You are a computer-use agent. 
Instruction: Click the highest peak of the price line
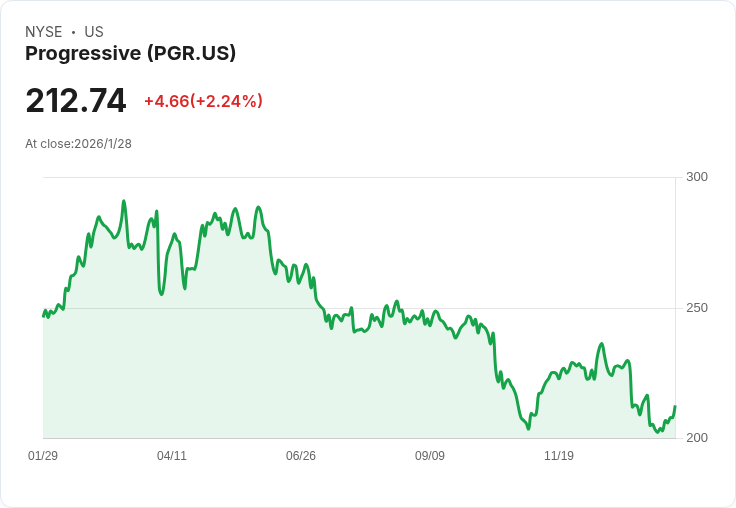click(x=124, y=201)
